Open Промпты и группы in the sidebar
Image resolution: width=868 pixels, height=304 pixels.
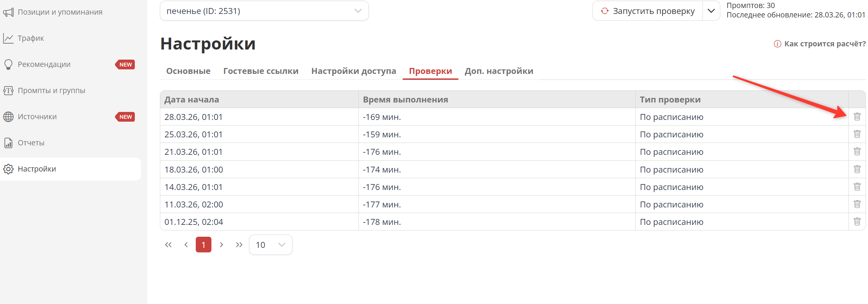coord(51,91)
